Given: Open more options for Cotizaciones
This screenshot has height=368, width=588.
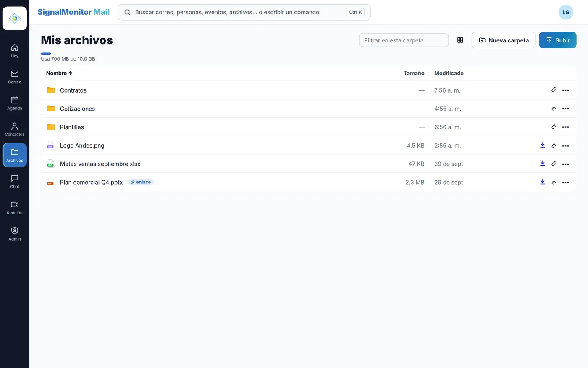Looking at the screenshot, I should point(566,109).
